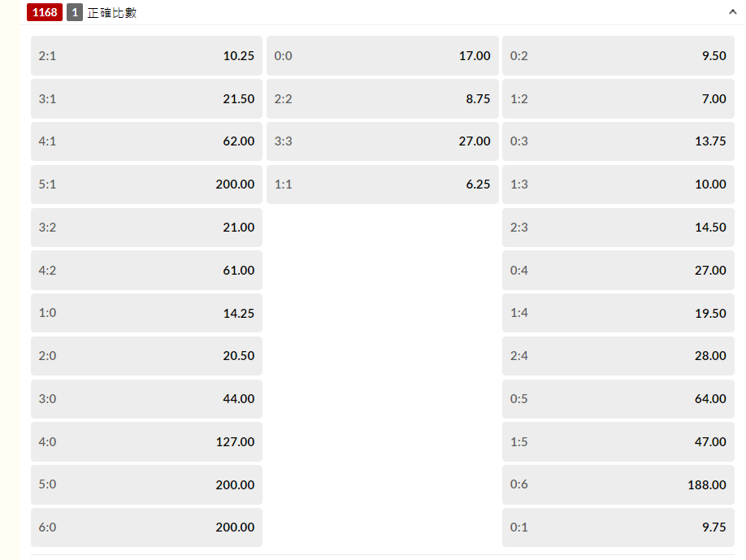Image resolution: width=746 pixels, height=560 pixels.
Task: Choose the 1:1 draw at 6.25
Action: tap(382, 184)
